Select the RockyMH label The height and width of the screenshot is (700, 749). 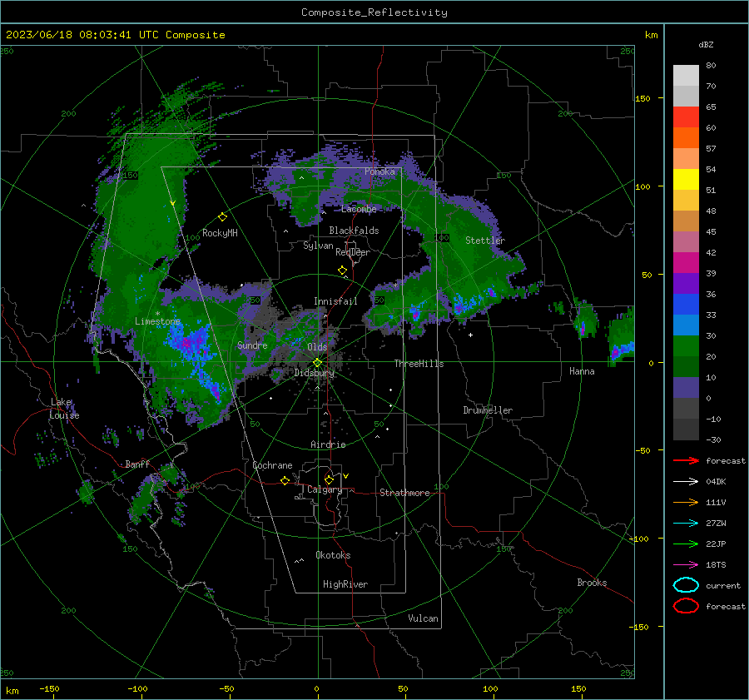(220, 233)
